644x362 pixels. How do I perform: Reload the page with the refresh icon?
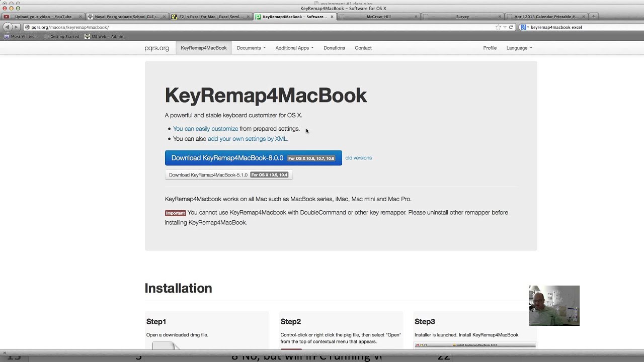(511, 27)
